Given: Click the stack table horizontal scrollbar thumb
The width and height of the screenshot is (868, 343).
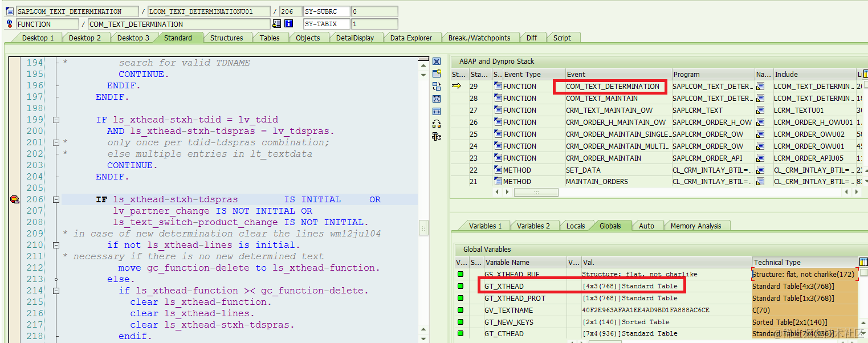Looking at the screenshot, I should click(x=536, y=193).
